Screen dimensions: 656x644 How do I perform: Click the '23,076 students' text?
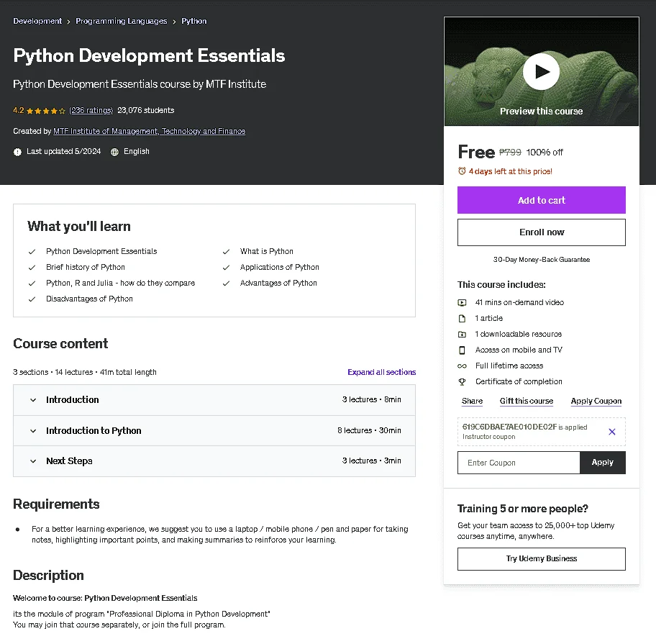tap(145, 110)
